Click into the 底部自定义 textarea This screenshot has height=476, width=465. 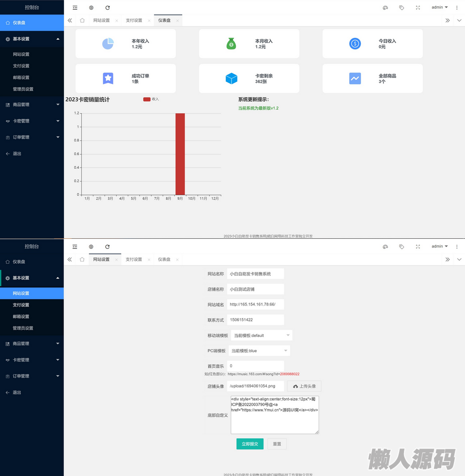[275, 415]
